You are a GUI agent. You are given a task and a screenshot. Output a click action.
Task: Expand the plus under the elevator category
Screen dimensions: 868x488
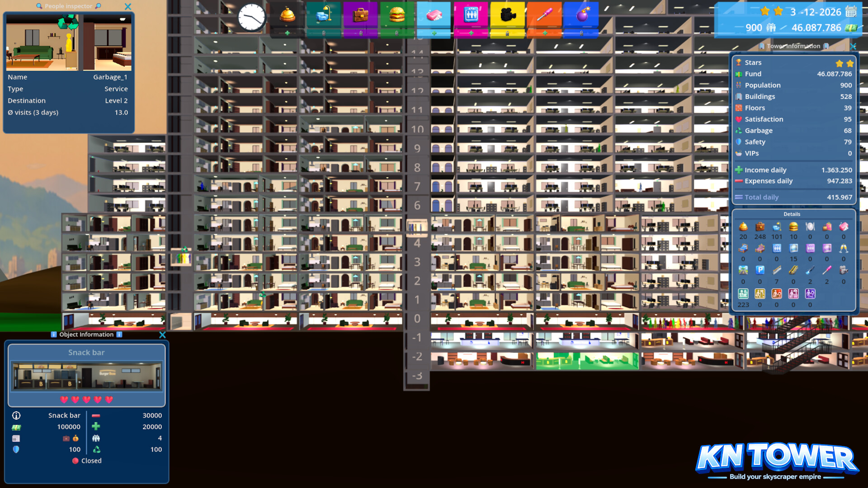click(471, 33)
